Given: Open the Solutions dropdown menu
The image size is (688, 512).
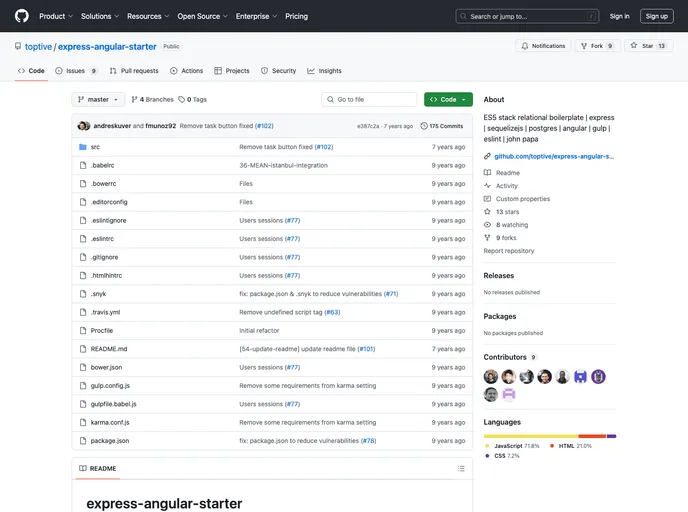Looking at the screenshot, I should tap(100, 16).
